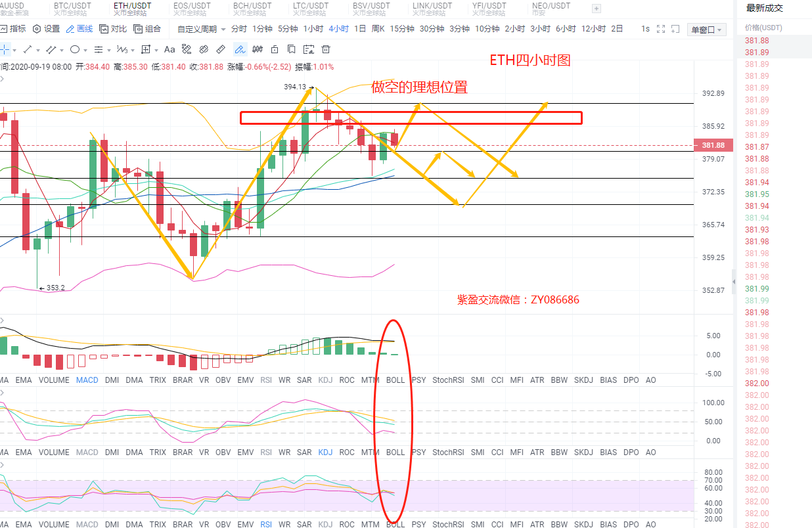This screenshot has width=812, height=528.
Task: Open the 自定义周期 dropdown
Action: coord(201,29)
